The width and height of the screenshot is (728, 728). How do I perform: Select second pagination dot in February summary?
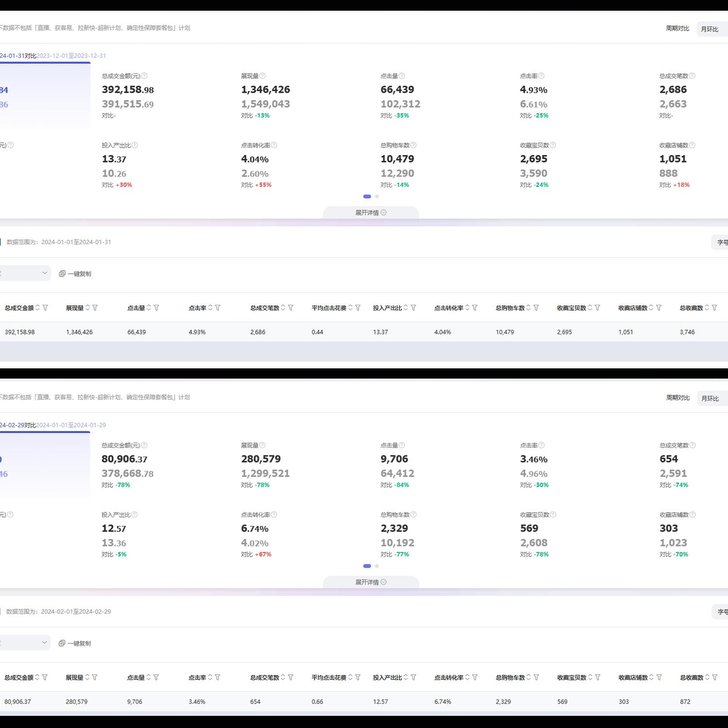[377, 566]
